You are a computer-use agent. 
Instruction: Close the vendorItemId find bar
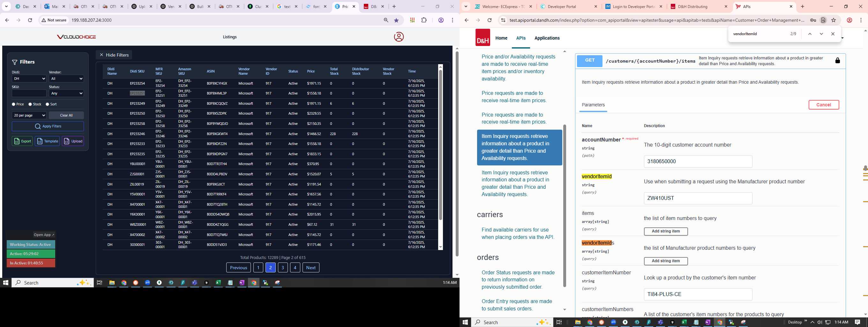[x=833, y=34]
